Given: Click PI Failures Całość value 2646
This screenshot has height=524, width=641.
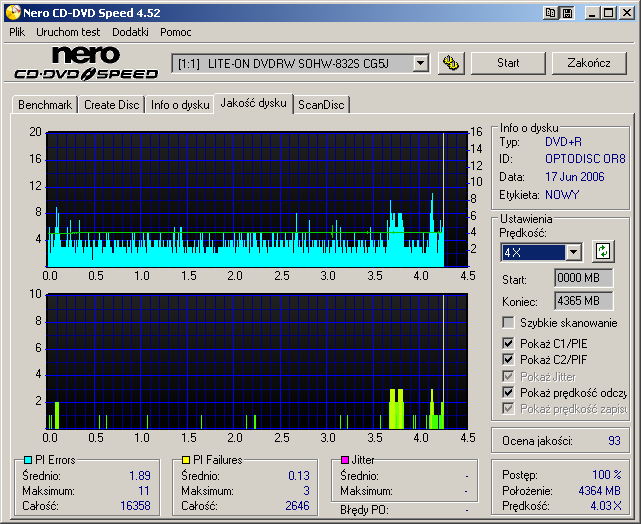Looking at the screenshot, I should [297, 506].
